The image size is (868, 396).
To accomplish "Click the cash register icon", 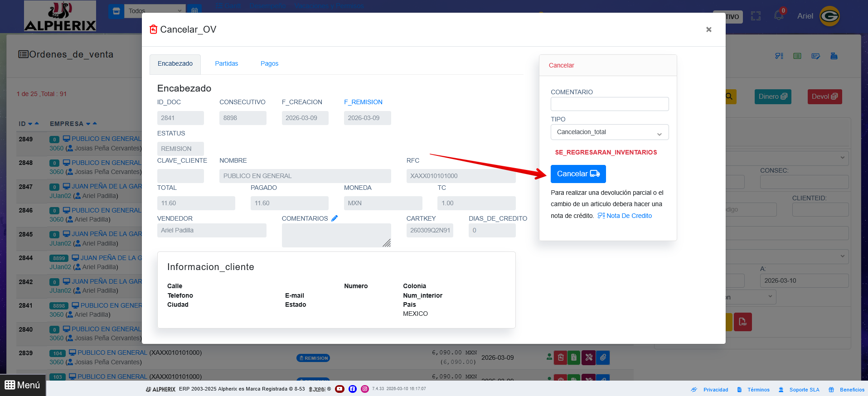I will tap(834, 56).
